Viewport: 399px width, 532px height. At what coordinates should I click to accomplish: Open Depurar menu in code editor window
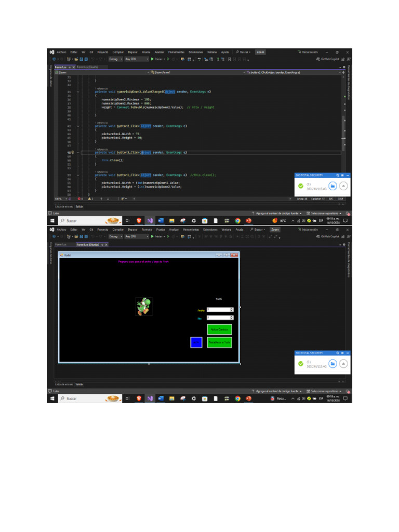132,52
